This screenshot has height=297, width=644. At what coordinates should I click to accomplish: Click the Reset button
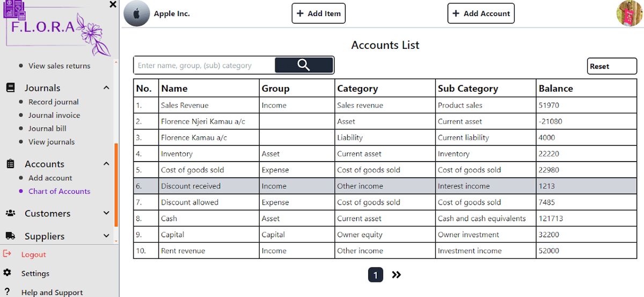[x=612, y=66]
